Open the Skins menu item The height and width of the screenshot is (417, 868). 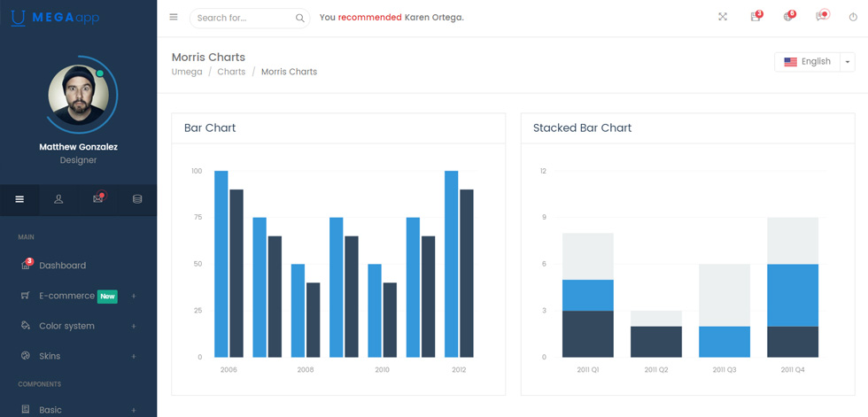click(x=78, y=356)
